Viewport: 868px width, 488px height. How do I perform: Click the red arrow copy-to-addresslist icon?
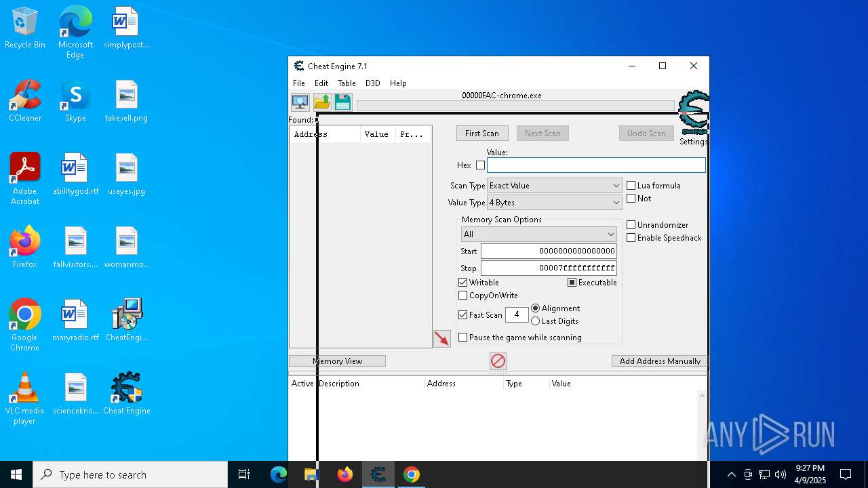click(x=441, y=338)
